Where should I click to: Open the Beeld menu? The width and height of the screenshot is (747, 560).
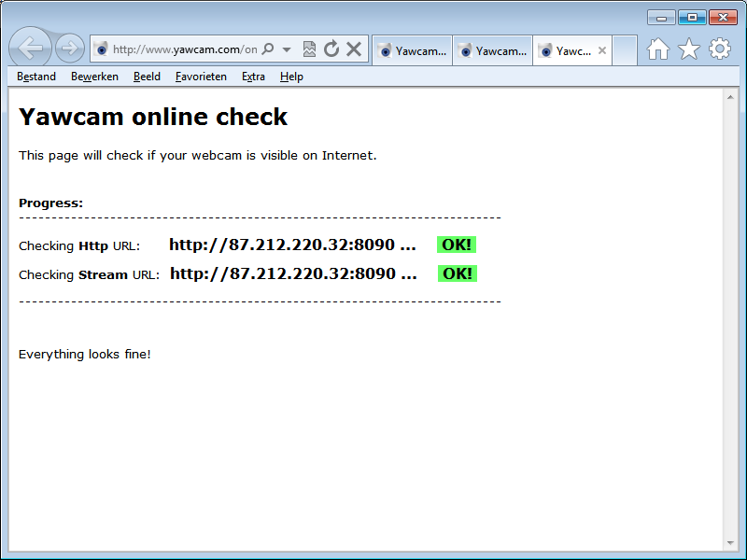pyautogui.click(x=147, y=77)
